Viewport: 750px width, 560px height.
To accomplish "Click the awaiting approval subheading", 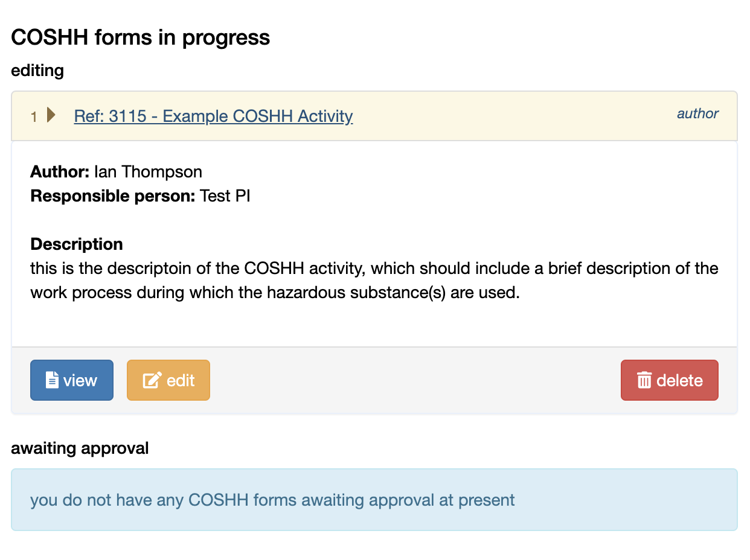I will 80,448.
